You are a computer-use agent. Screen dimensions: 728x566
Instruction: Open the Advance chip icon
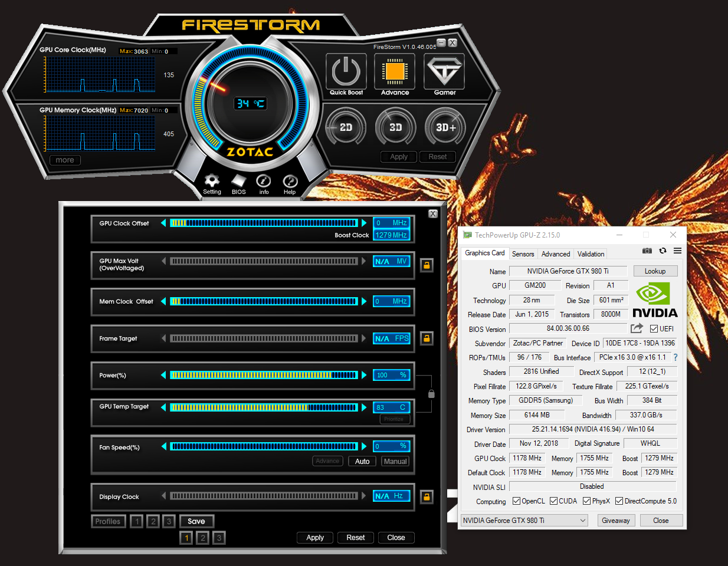pos(395,71)
